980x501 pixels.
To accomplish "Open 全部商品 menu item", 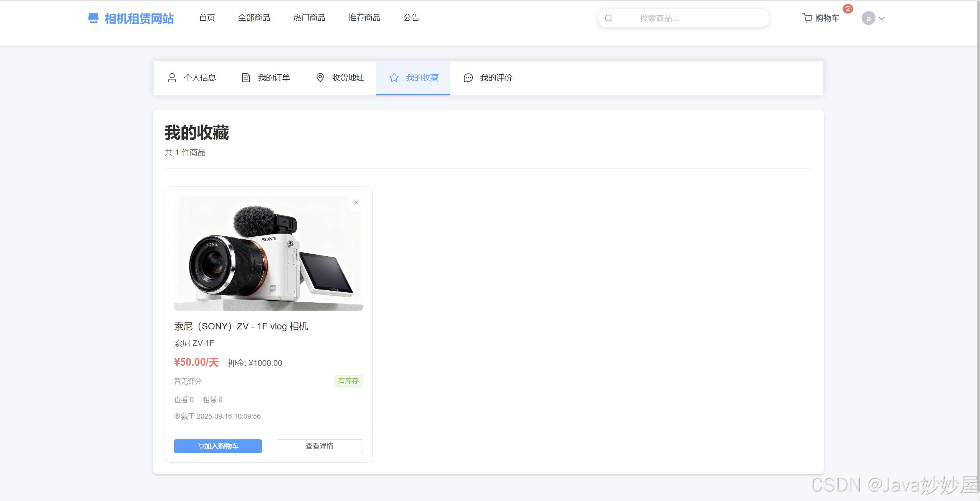I will tap(254, 18).
